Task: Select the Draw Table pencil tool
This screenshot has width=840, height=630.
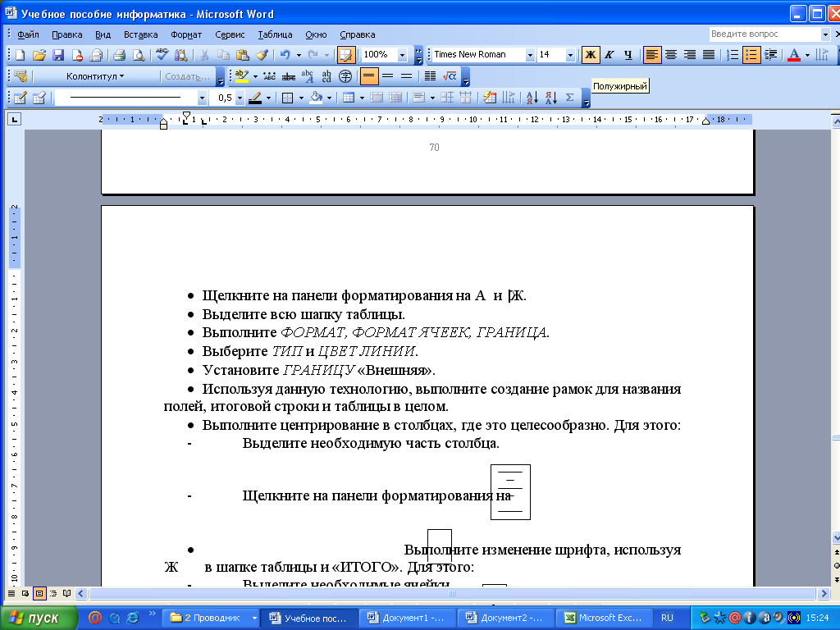Action: 20,98
